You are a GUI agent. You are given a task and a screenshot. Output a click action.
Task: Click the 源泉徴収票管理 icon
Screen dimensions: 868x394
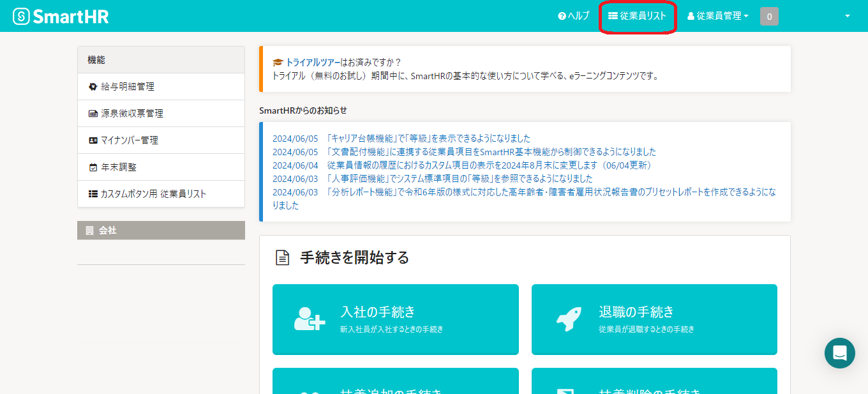[x=93, y=114]
